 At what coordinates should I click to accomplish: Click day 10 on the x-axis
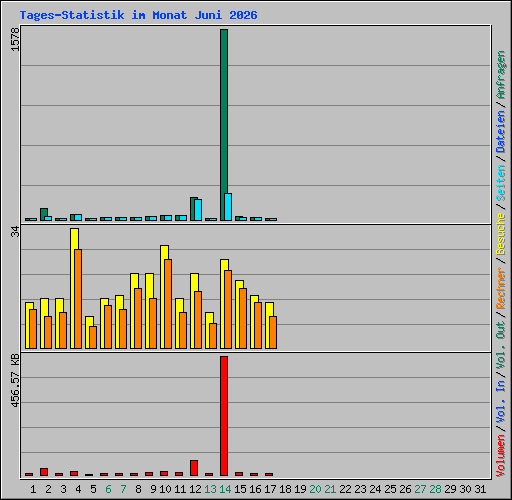165,489
